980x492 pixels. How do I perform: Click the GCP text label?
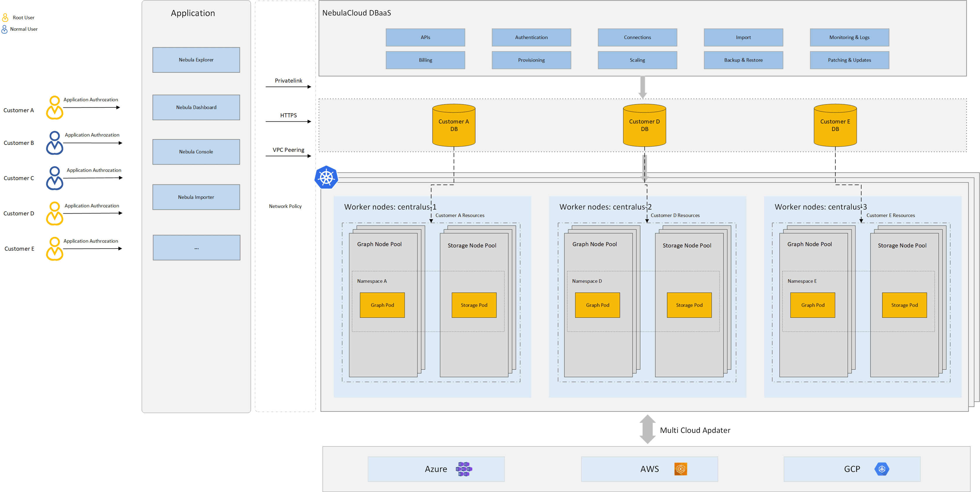(852, 469)
